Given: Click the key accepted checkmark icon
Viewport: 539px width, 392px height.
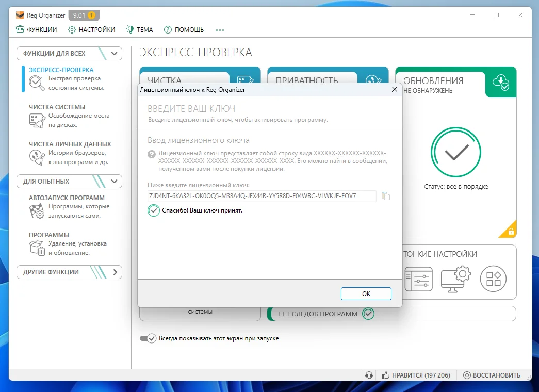Looking at the screenshot, I should click(154, 210).
